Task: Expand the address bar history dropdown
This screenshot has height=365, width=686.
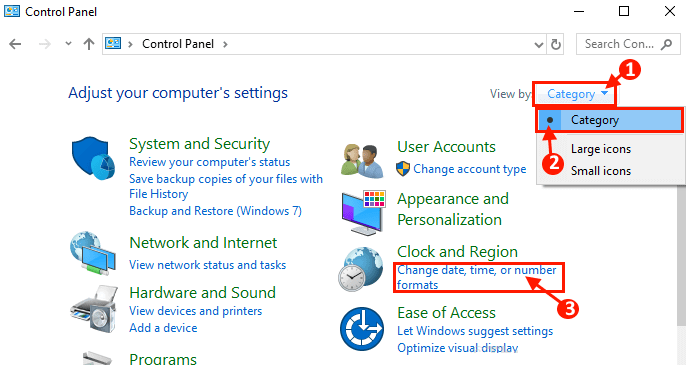Action: 539,44
